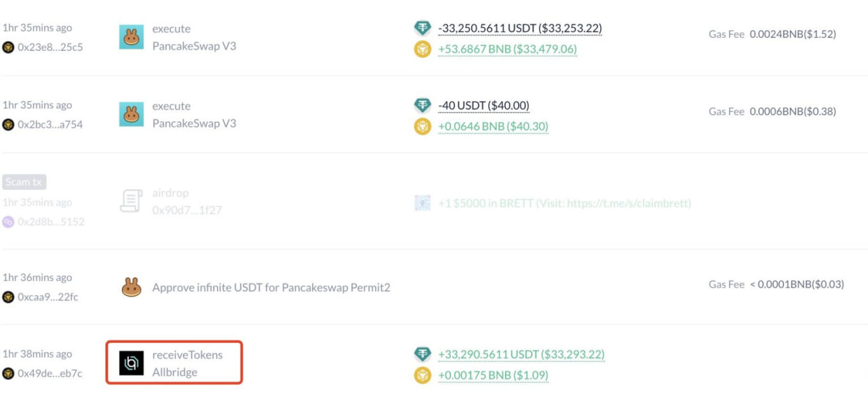
Task: Open transaction hash 0xcaa9...22fc
Action: pyautogui.click(x=47, y=297)
